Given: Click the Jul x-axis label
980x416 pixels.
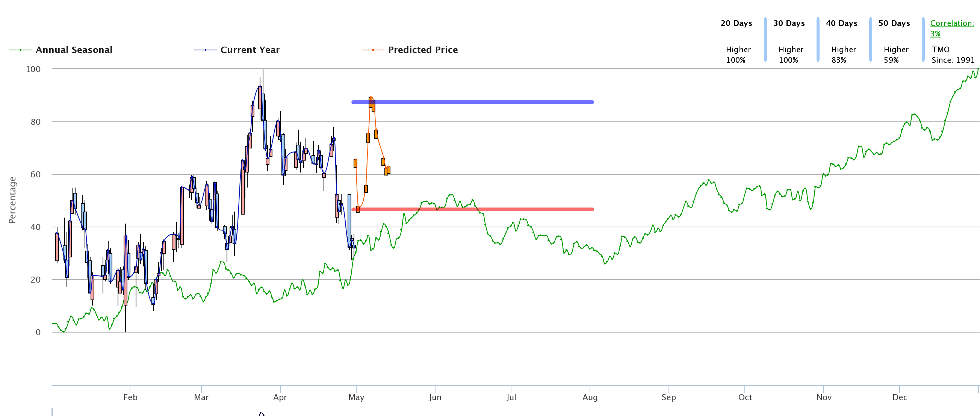Looking at the screenshot, I should [x=511, y=397].
